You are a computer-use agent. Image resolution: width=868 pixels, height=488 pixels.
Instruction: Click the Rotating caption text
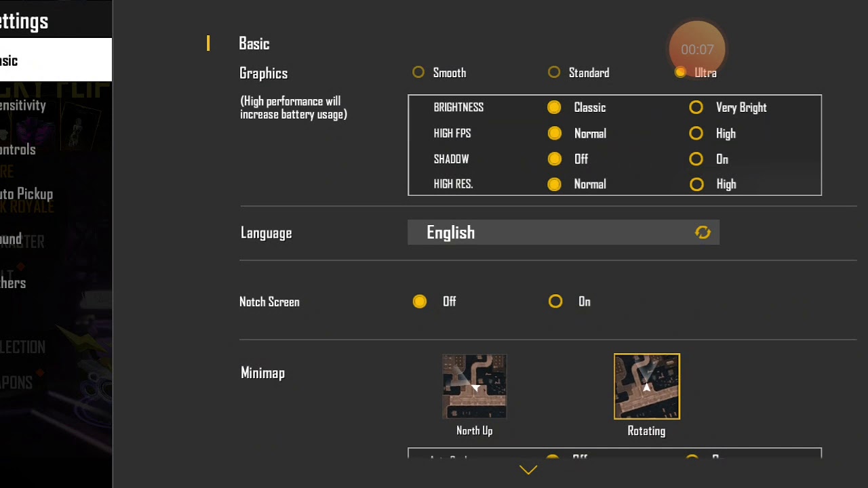coord(646,431)
